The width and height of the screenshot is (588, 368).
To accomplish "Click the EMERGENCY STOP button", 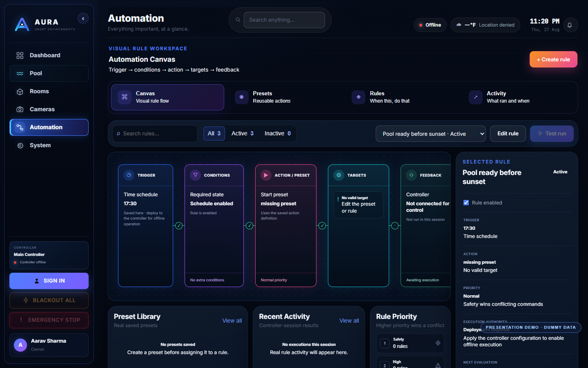I will [49, 320].
